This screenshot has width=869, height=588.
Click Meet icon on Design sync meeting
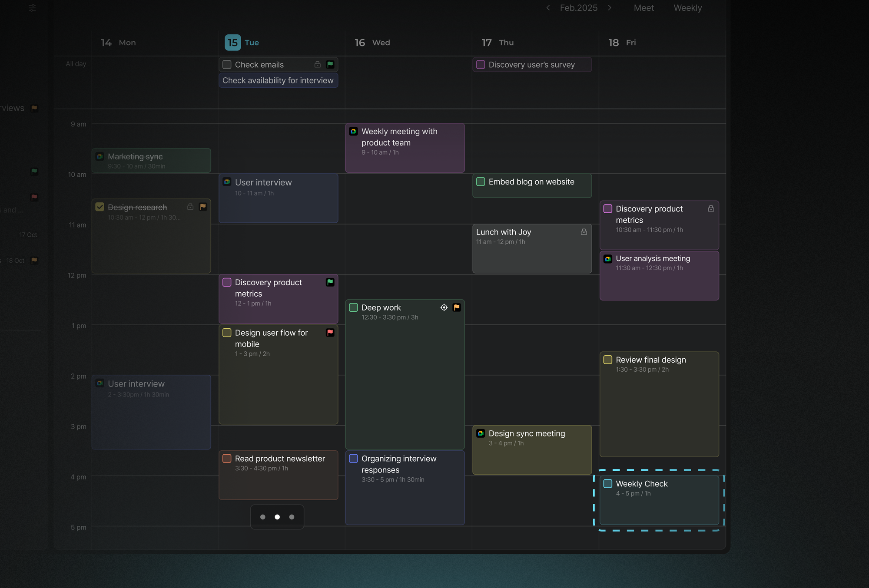click(481, 433)
